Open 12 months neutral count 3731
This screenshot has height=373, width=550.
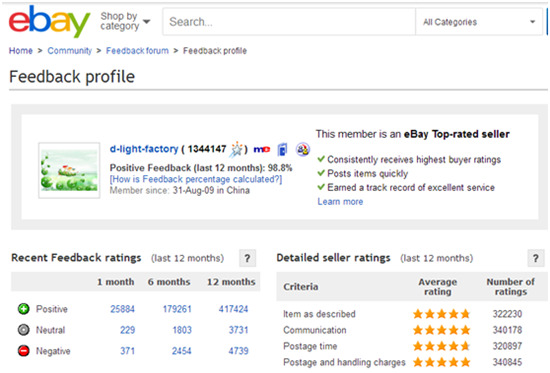coord(239,330)
